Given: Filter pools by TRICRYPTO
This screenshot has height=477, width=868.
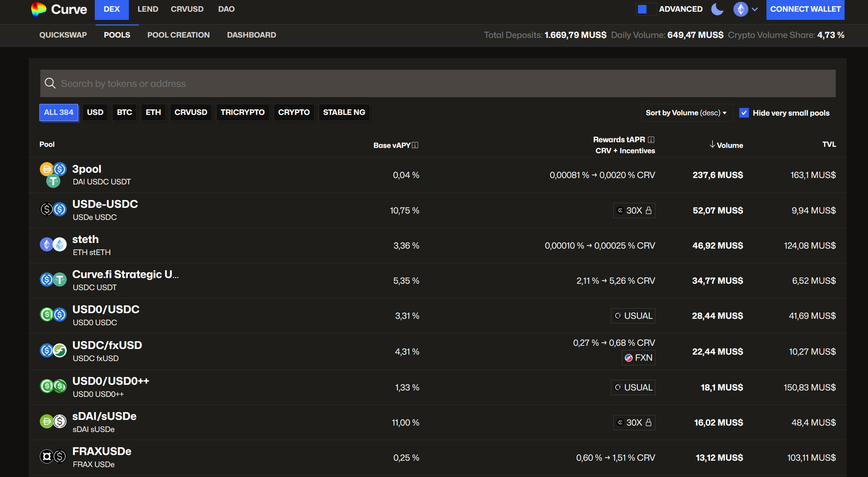Looking at the screenshot, I should pos(242,112).
